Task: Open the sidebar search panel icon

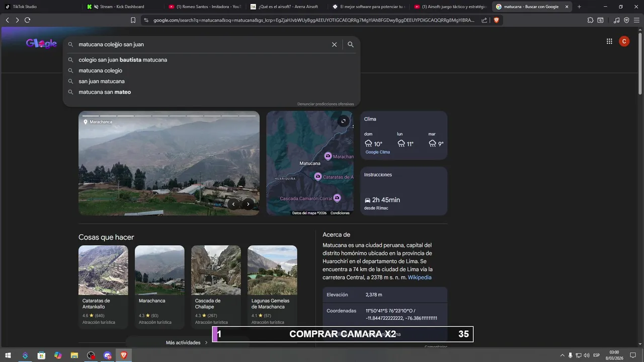Action: 600,20
